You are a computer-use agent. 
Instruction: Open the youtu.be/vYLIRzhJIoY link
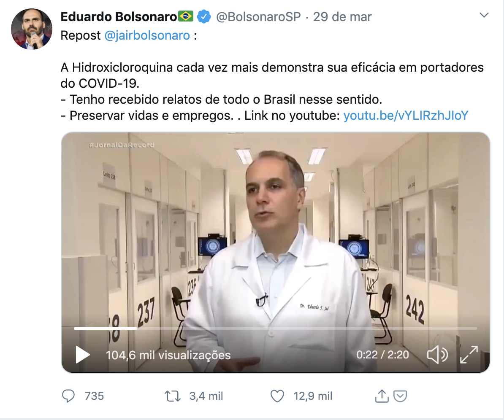[406, 115]
